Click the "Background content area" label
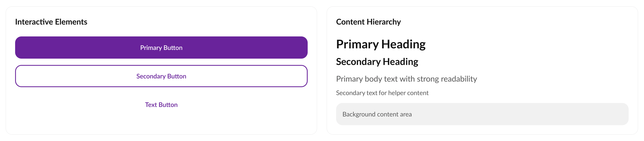This screenshot has width=644, height=141. (377, 115)
